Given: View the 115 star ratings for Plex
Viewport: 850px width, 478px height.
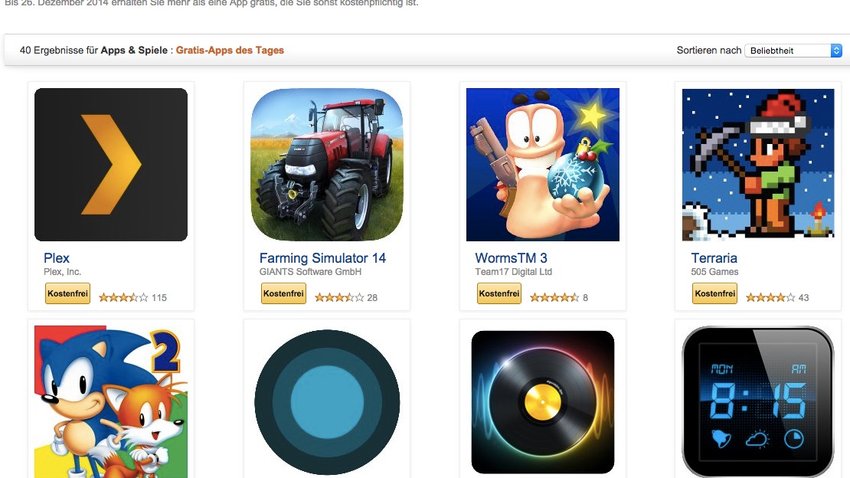Looking at the screenshot, I should coord(133,298).
